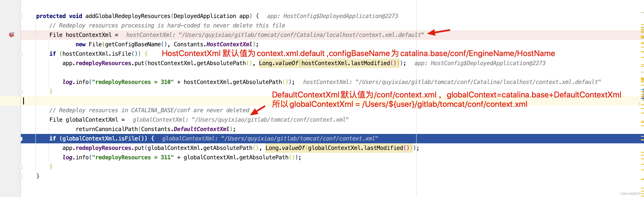This screenshot has width=644, height=197.
Task: Click string "redeployResources = 310"
Action: (133, 82)
